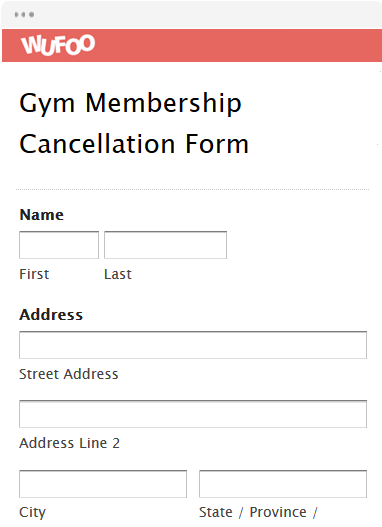Screen dimensions: 382x527
Task: Focus the First name input box
Action: click(59, 245)
